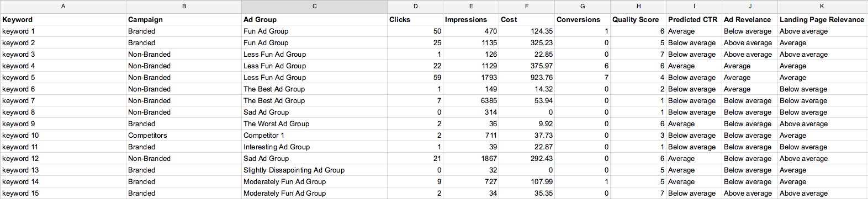This screenshot has width=868, height=199.
Task: Select the 'keyword 13' cell
Action: point(63,170)
